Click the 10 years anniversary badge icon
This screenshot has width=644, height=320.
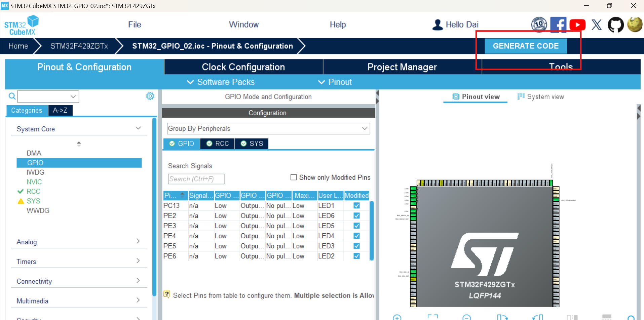539,25
